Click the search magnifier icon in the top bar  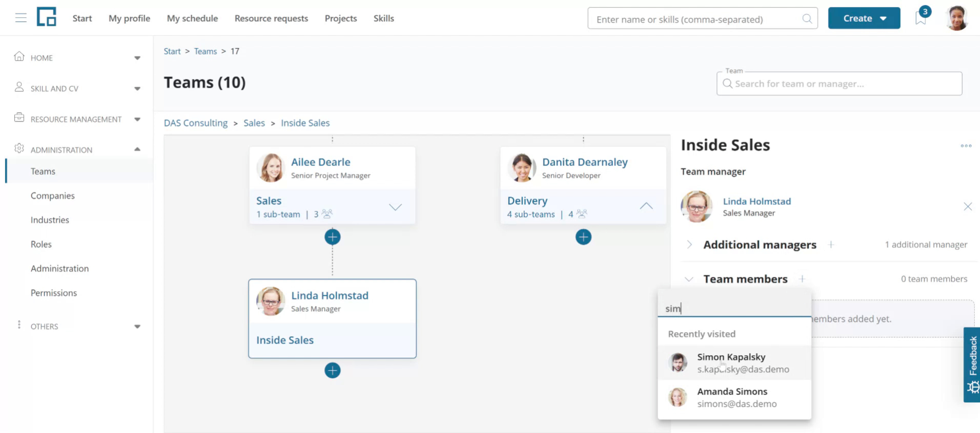click(x=807, y=19)
